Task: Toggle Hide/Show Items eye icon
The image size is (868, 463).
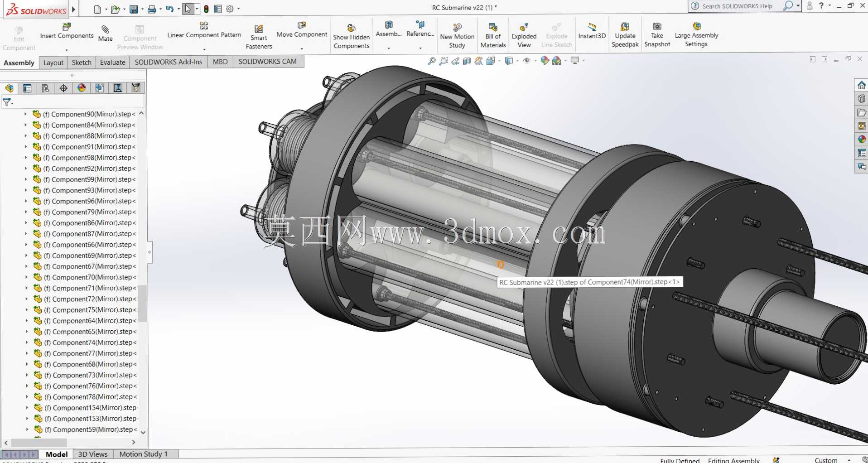Action: pos(526,61)
